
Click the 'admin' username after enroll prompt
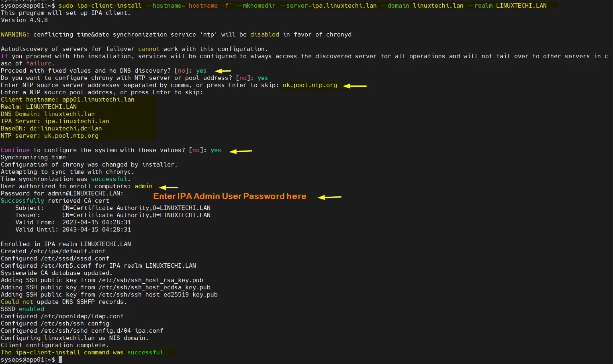point(143,186)
